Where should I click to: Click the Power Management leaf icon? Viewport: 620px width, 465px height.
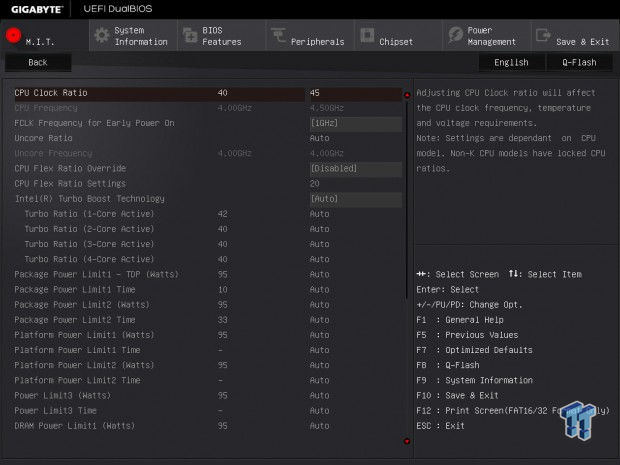coord(455,35)
